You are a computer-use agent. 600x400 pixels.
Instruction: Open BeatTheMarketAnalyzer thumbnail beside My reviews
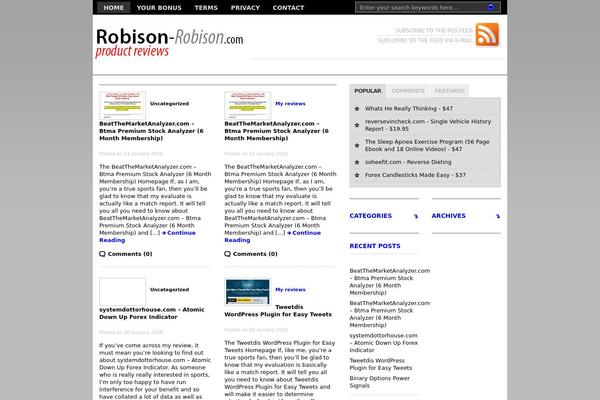click(x=248, y=105)
